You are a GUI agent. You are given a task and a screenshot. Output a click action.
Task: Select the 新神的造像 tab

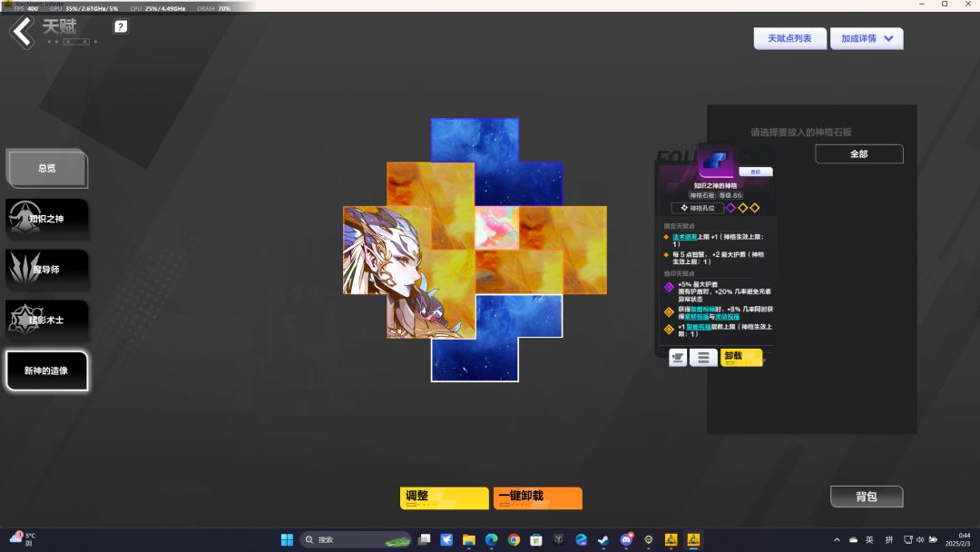(47, 370)
